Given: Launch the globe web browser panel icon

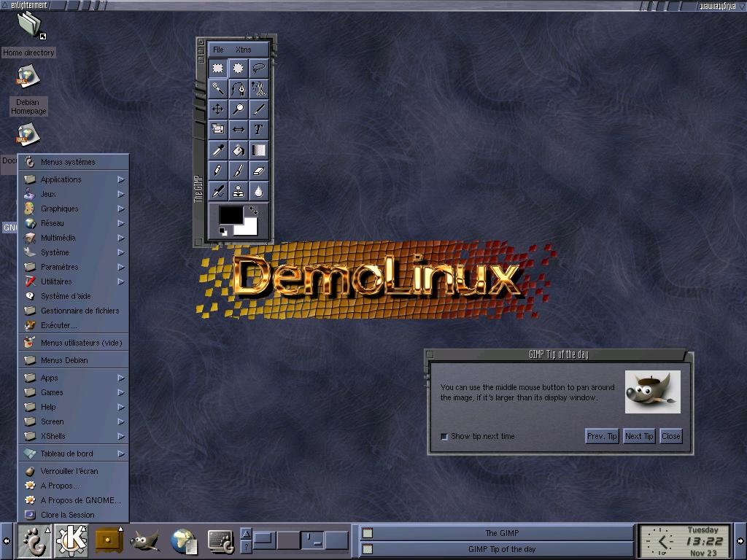Looking at the screenshot, I should tap(184, 542).
